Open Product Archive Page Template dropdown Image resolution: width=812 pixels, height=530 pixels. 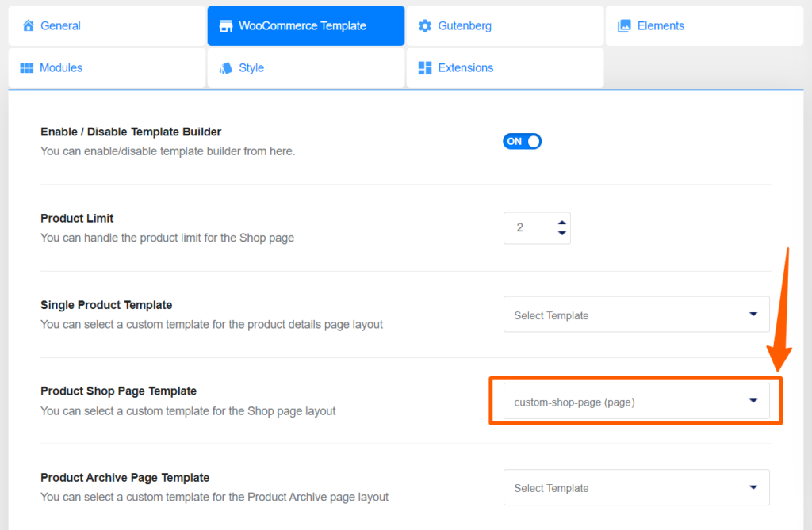point(637,487)
